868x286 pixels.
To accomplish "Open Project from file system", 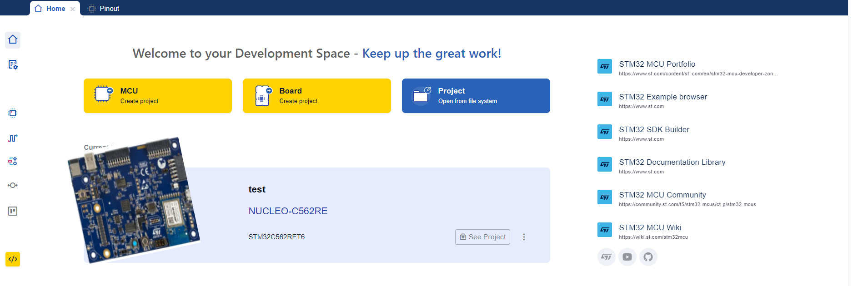I will coord(476,96).
